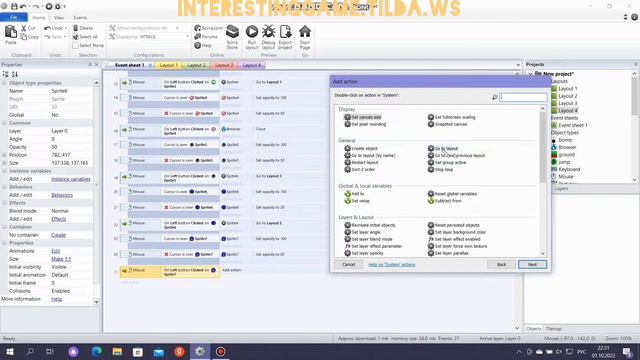The image size is (640, 360).
Task: Click the Save icon in quick access toolbar
Action: click(x=14, y=6)
